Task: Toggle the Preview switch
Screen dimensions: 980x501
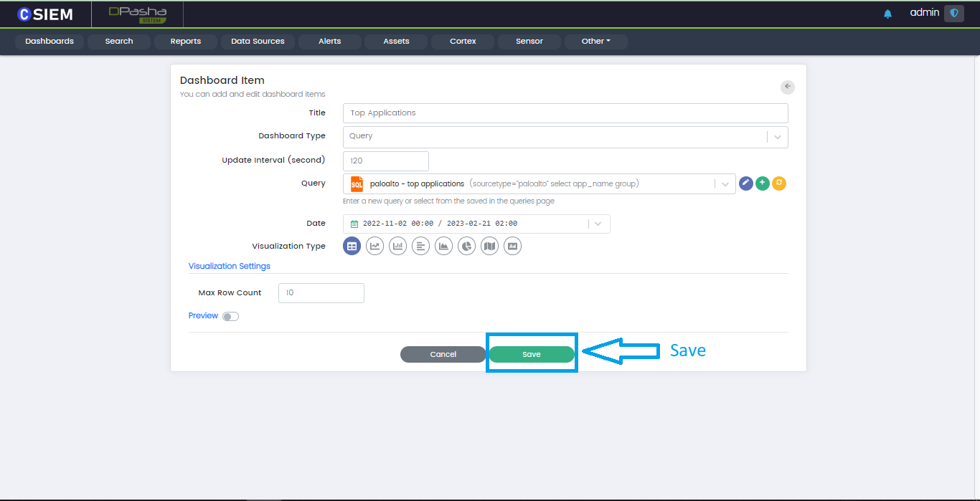Action: click(x=230, y=316)
